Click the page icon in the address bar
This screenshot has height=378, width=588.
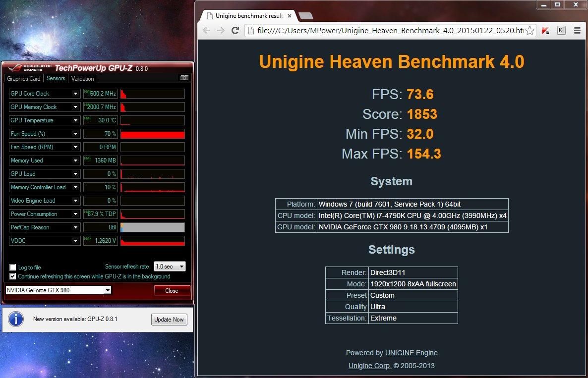(251, 30)
